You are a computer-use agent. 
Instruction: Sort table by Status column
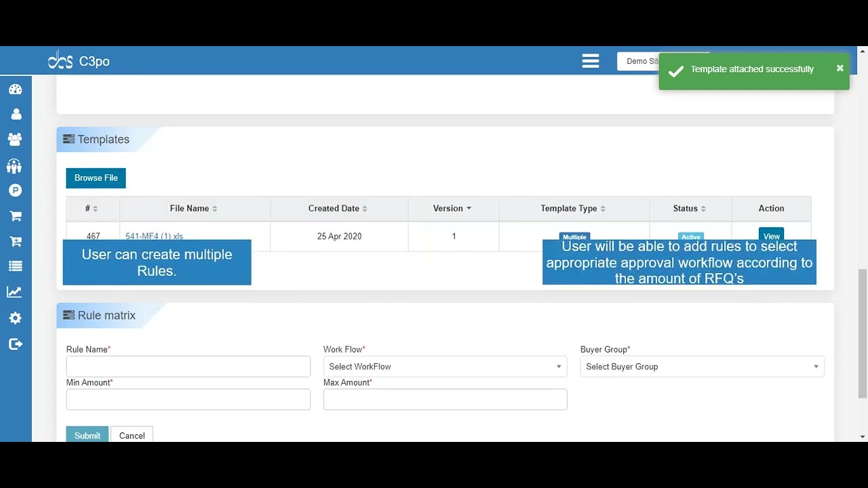pyautogui.click(x=690, y=209)
